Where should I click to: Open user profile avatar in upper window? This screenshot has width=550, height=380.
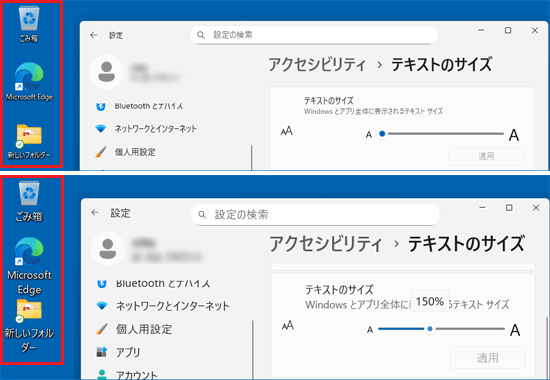(x=107, y=72)
